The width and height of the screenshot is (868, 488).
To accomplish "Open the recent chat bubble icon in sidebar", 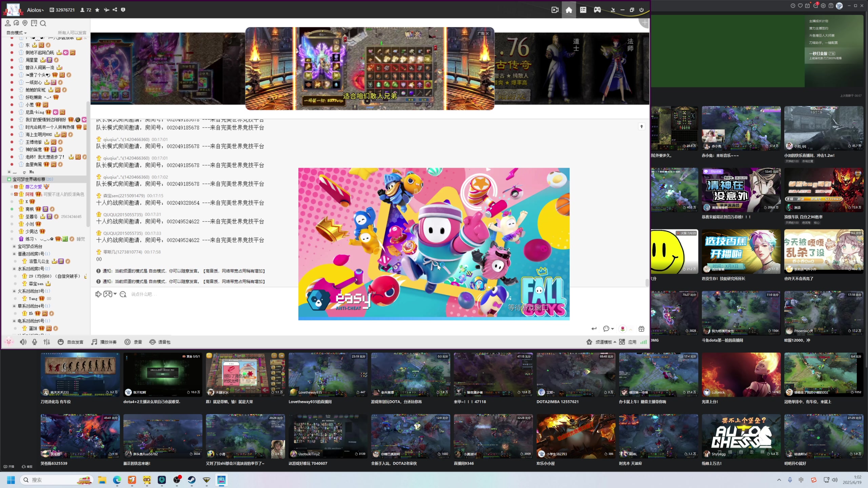I will point(16,23).
